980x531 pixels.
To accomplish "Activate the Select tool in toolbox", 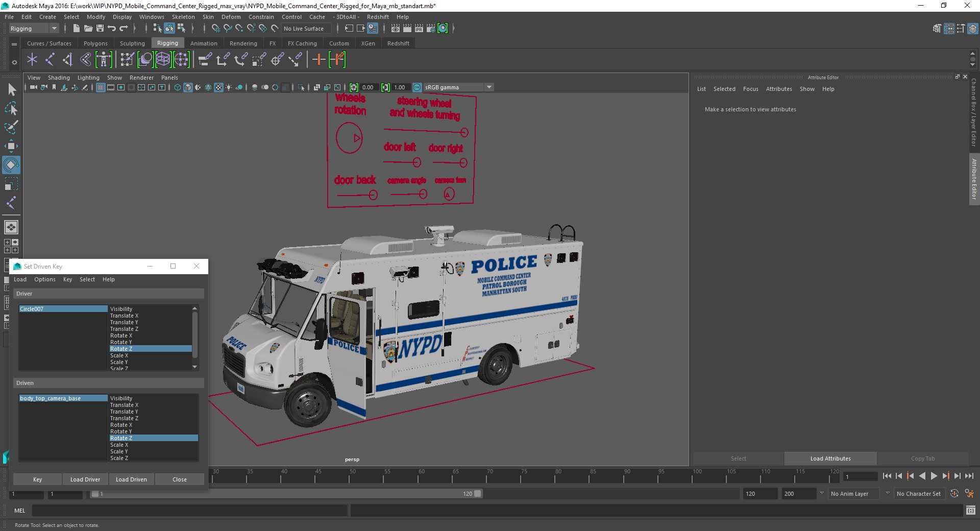I will [11, 90].
